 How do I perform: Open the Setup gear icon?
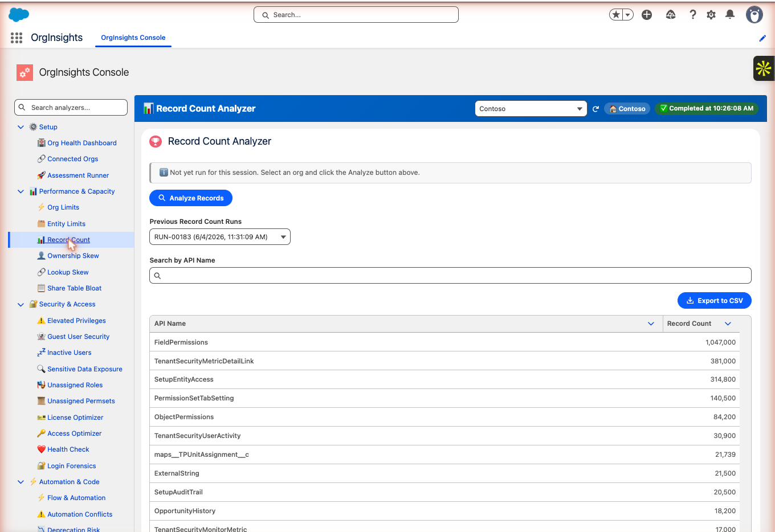point(711,15)
